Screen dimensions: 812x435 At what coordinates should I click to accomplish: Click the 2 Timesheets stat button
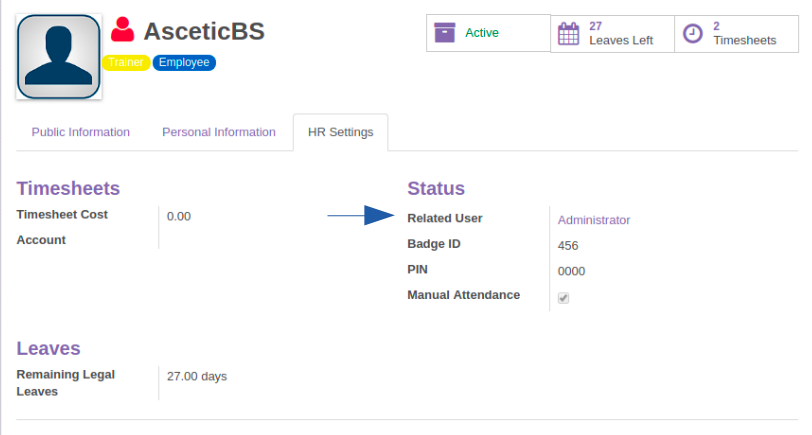pos(736,33)
